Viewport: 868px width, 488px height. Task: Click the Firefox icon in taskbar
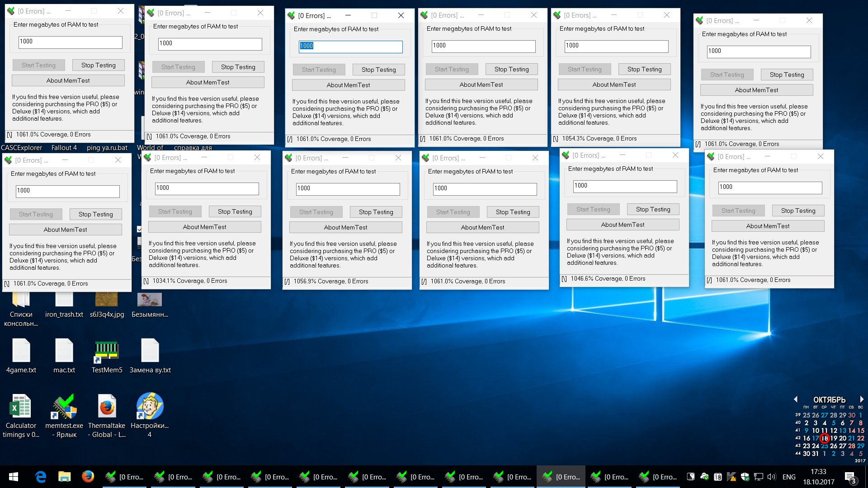click(88, 477)
